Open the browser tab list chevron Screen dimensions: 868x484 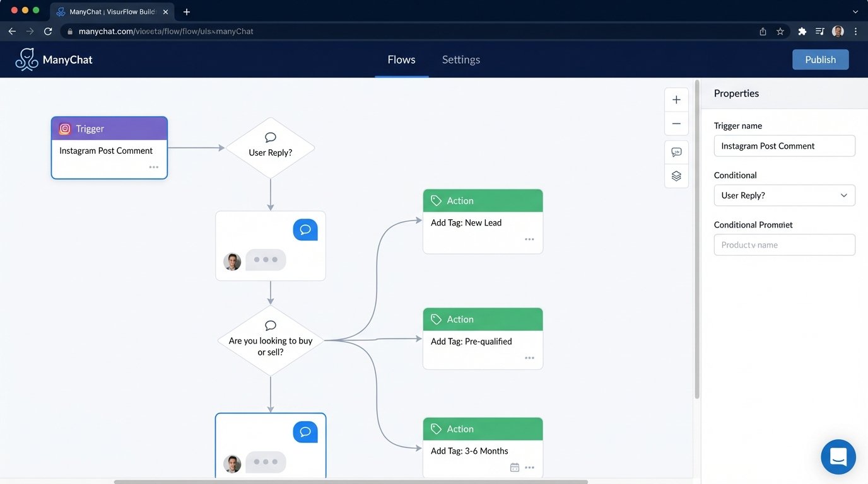tap(855, 11)
